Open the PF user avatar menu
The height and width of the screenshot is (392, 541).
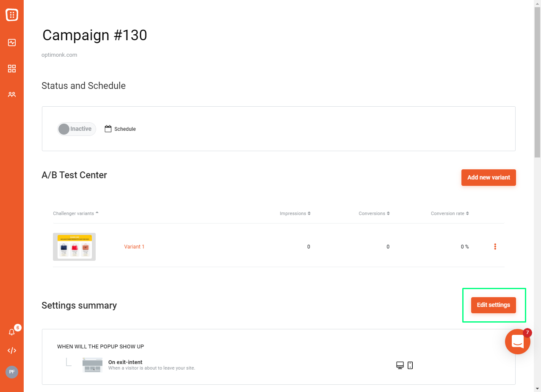12,372
